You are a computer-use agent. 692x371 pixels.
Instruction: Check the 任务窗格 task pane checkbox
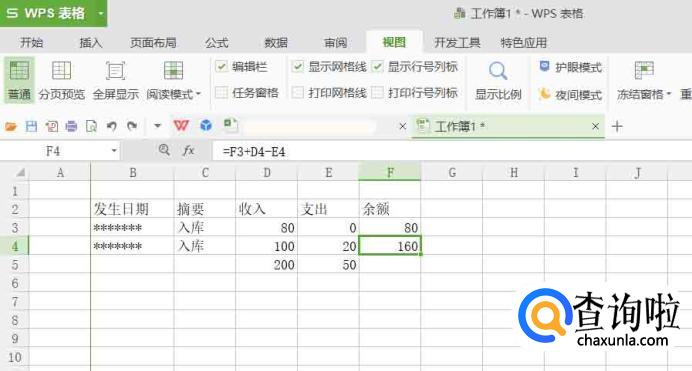[x=221, y=93]
